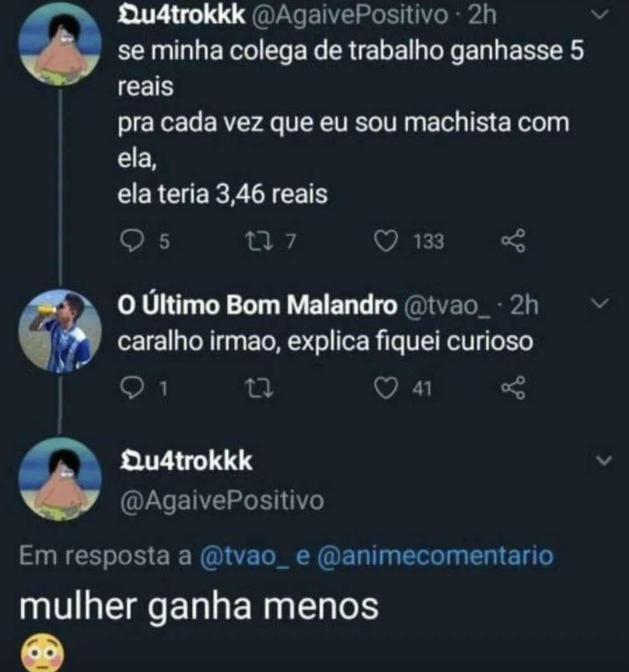Open the @animecomentario mention link
Screen dimensions: 629x672
435,556
